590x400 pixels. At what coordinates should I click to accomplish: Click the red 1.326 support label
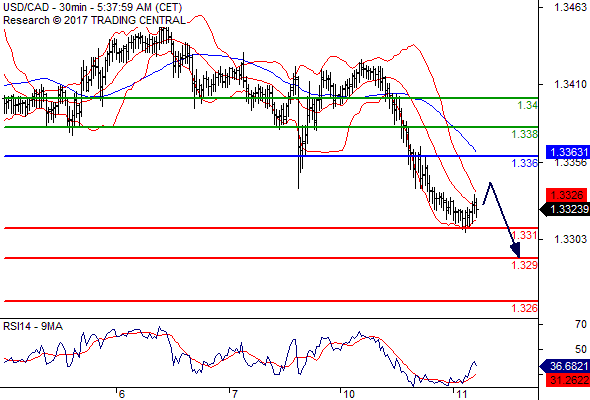click(525, 308)
